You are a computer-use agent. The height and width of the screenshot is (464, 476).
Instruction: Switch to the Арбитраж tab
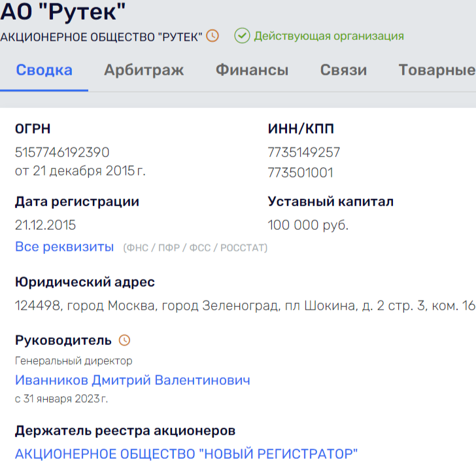tap(144, 70)
